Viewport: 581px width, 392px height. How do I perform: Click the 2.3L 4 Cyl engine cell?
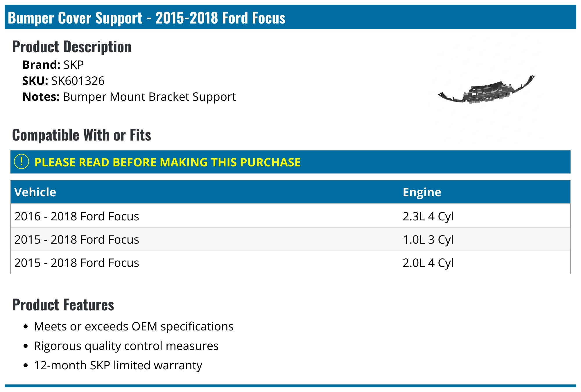tap(428, 216)
